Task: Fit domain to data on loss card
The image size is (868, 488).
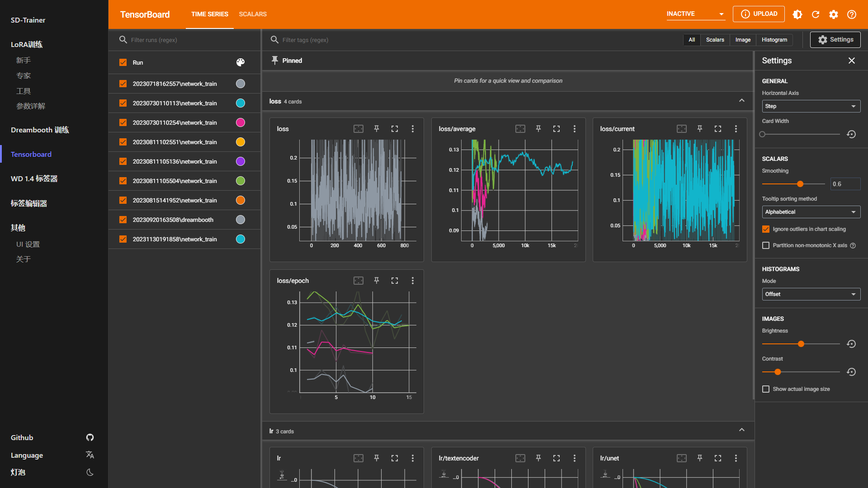Action: pos(358,129)
